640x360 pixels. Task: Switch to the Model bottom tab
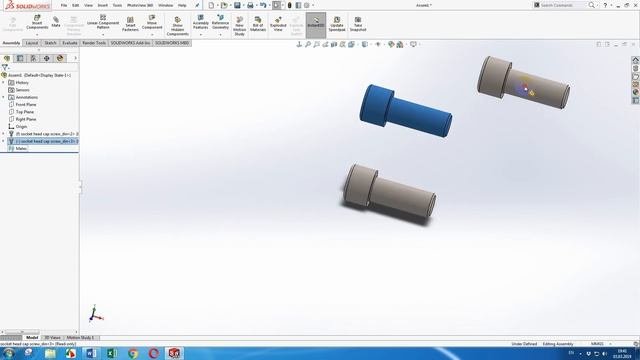pyautogui.click(x=32, y=338)
